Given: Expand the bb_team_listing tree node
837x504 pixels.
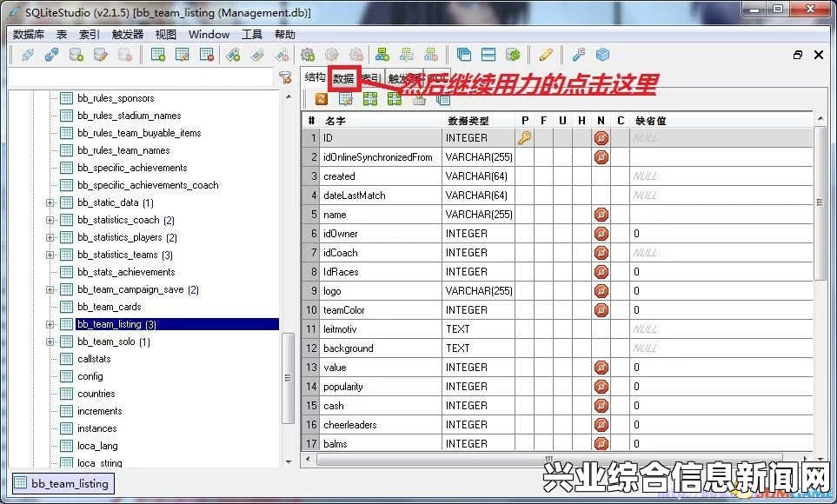Looking at the screenshot, I should point(50,325).
